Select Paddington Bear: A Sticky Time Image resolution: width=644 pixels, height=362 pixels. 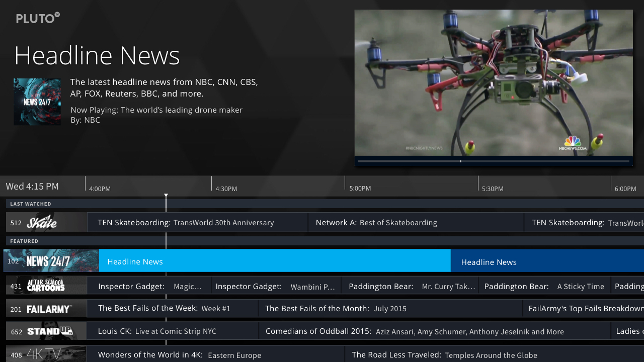pyautogui.click(x=543, y=285)
